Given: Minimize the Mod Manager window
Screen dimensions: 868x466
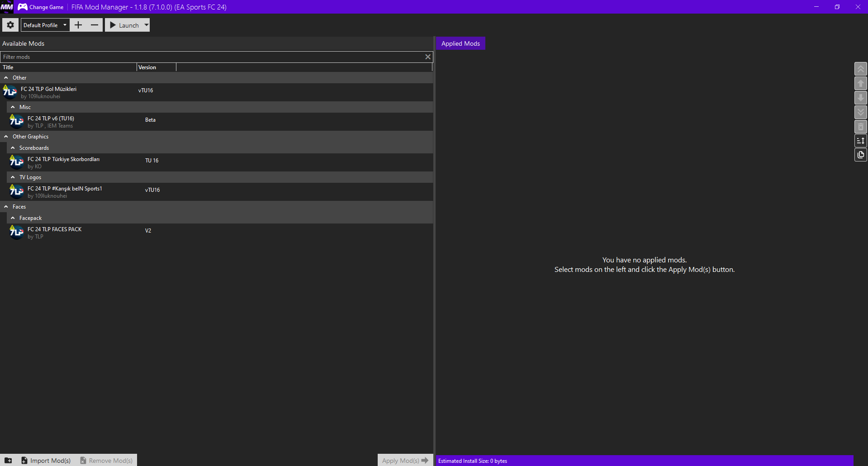Looking at the screenshot, I should click(x=816, y=7).
